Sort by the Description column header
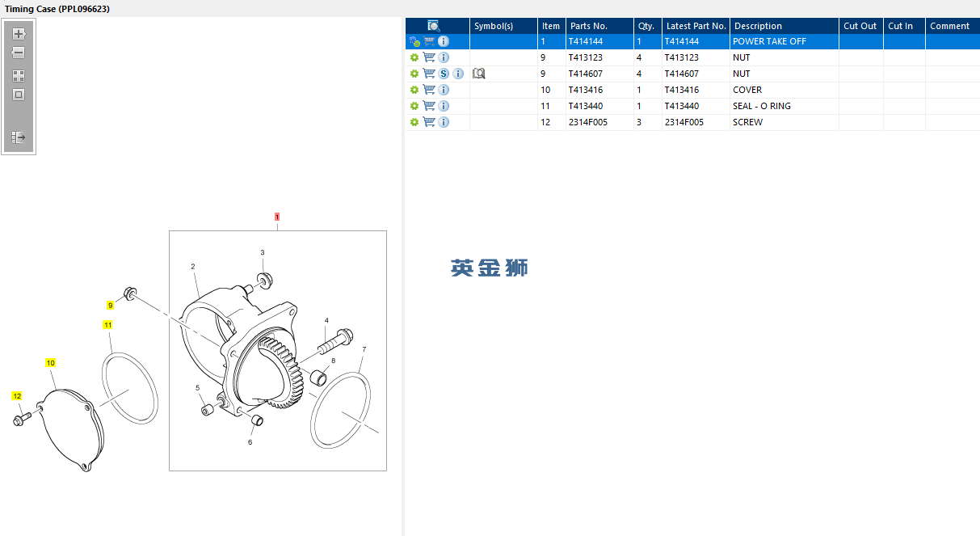Screen dimensions: 980x536 (784, 26)
